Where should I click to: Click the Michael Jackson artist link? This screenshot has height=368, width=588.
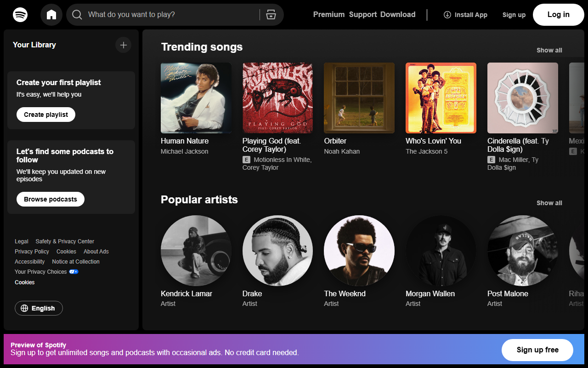coord(185,151)
